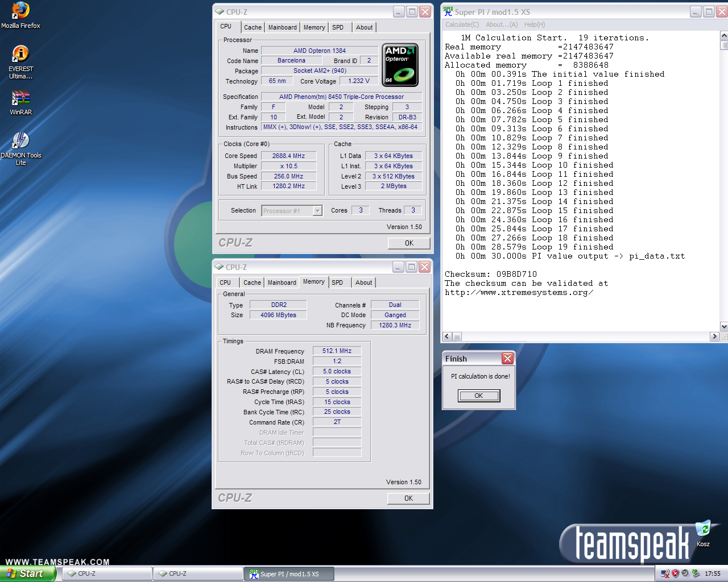The image size is (728, 582).
Task: Click the CAS# Latency value 5.0 clocks
Action: 337,372
